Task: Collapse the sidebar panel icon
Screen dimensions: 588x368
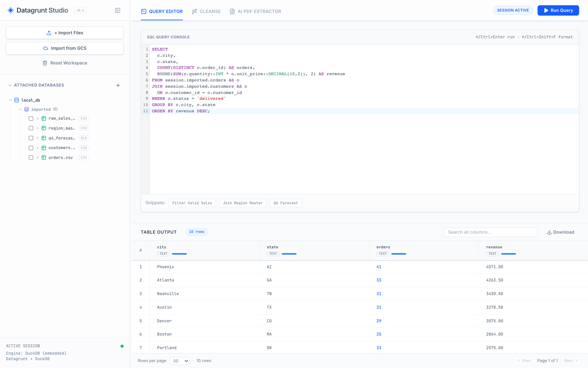Action: [118, 10]
